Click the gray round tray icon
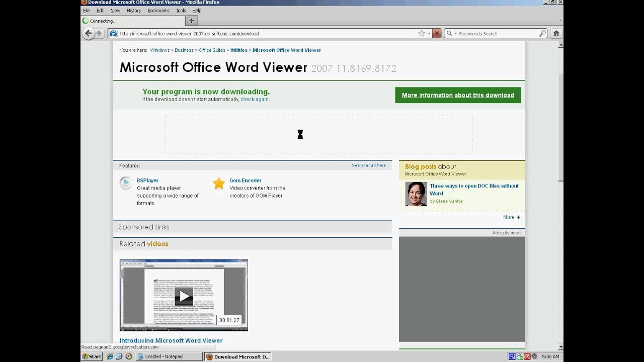This screenshot has width=644, height=362. coord(534,356)
